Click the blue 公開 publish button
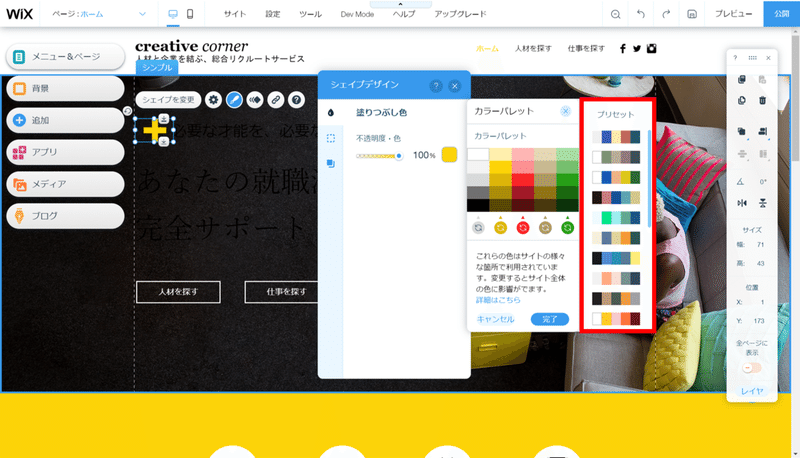 [781, 14]
